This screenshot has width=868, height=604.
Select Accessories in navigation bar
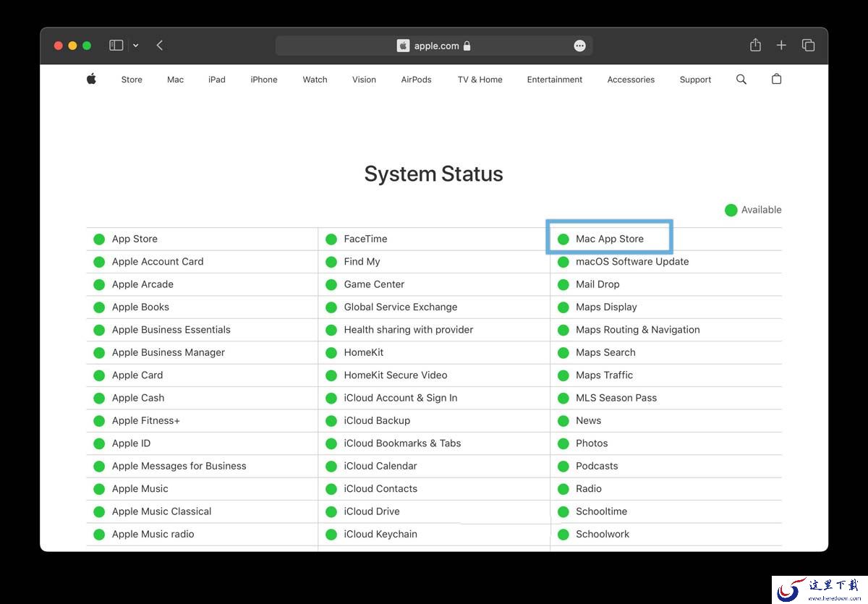click(x=631, y=80)
